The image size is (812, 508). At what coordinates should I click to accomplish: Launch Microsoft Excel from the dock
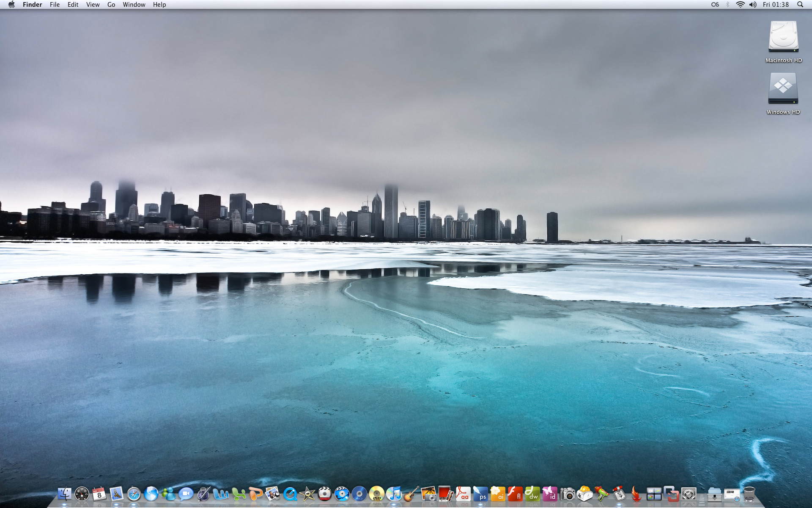click(x=238, y=494)
